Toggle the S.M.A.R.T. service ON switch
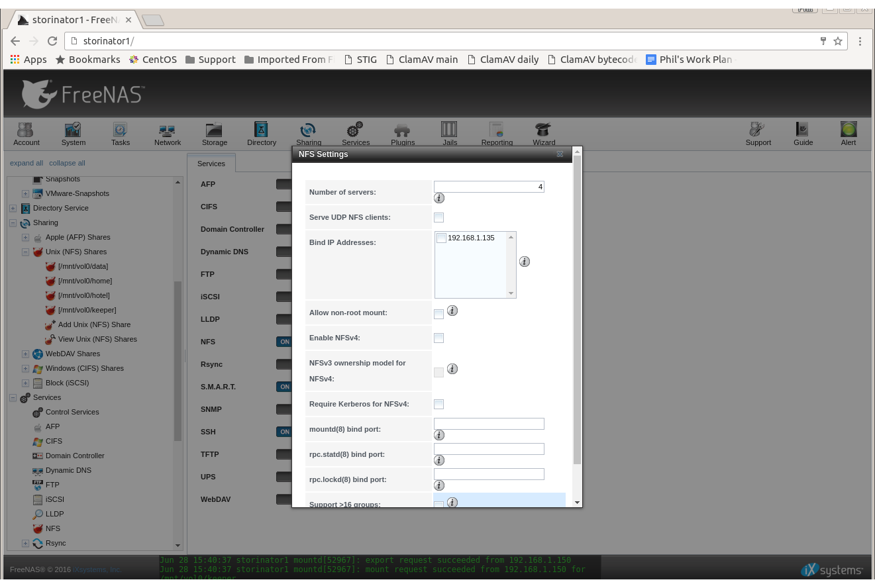This screenshot has height=588, width=875. [284, 387]
